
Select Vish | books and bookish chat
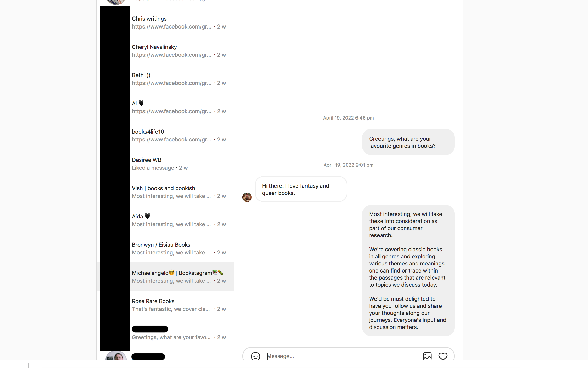click(165, 192)
